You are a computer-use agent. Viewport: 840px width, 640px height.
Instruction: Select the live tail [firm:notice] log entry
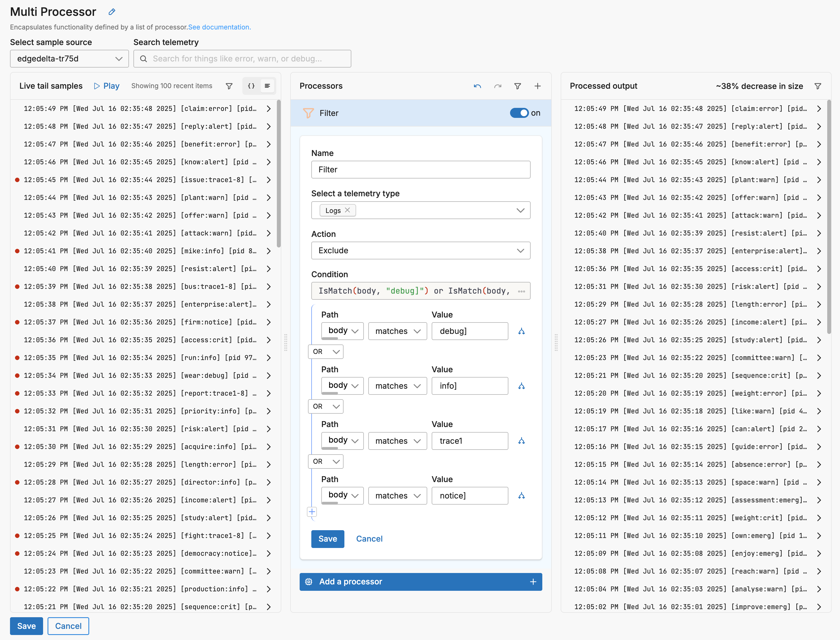click(140, 322)
